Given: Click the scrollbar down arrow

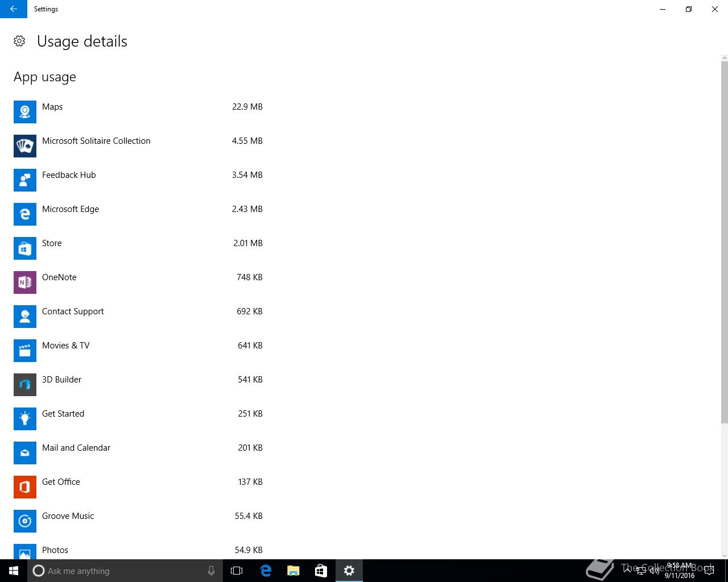Looking at the screenshot, I should tap(725, 555).
